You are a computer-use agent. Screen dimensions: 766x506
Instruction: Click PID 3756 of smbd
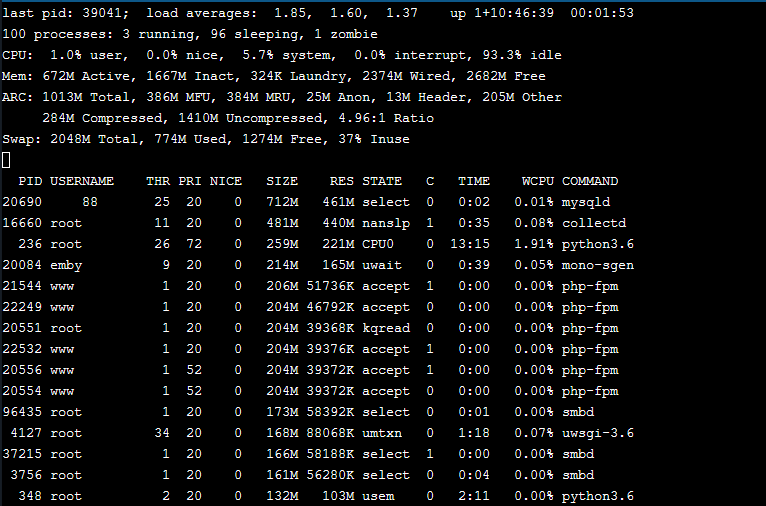[x=26, y=475]
